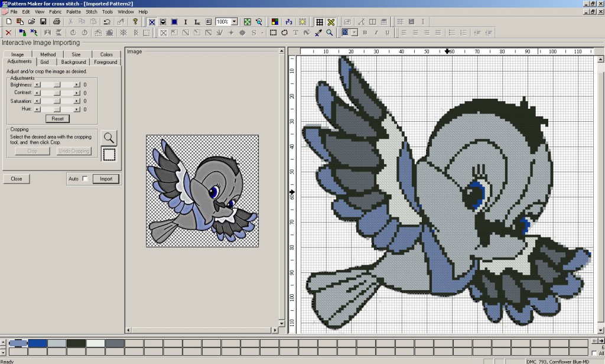Click the green Zoom to fit icon
605x364 pixels.
click(248, 22)
